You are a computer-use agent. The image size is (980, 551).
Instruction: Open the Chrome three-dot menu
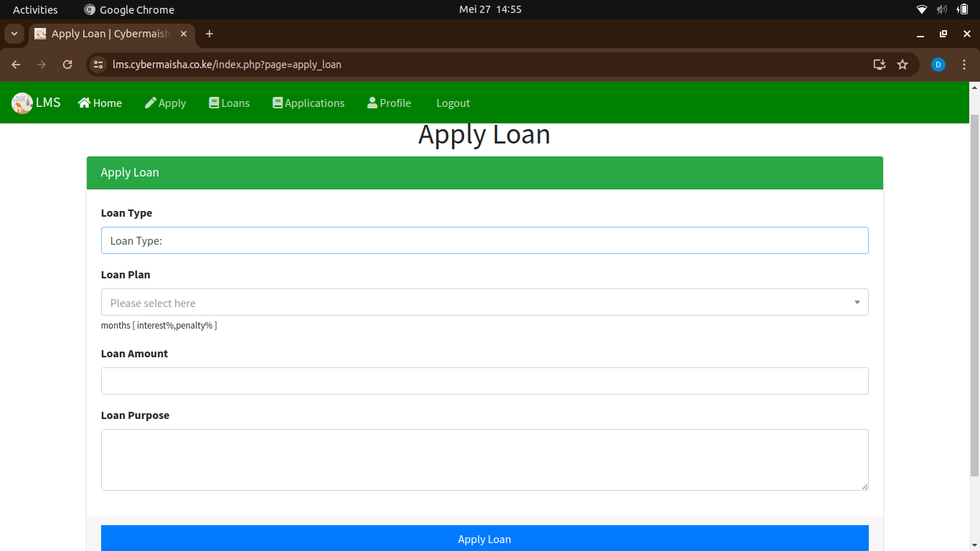(964, 65)
